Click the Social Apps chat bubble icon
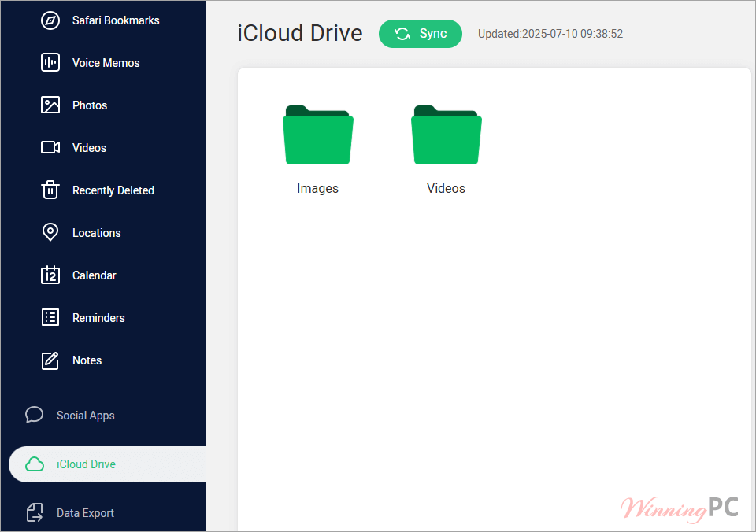The image size is (756, 532). pyautogui.click(x=34, y=415)
